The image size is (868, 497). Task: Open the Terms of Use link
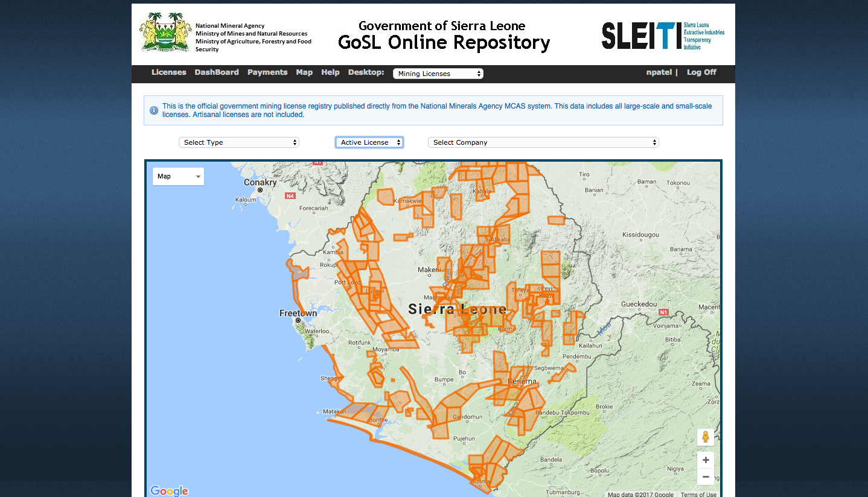click(698, 495)
